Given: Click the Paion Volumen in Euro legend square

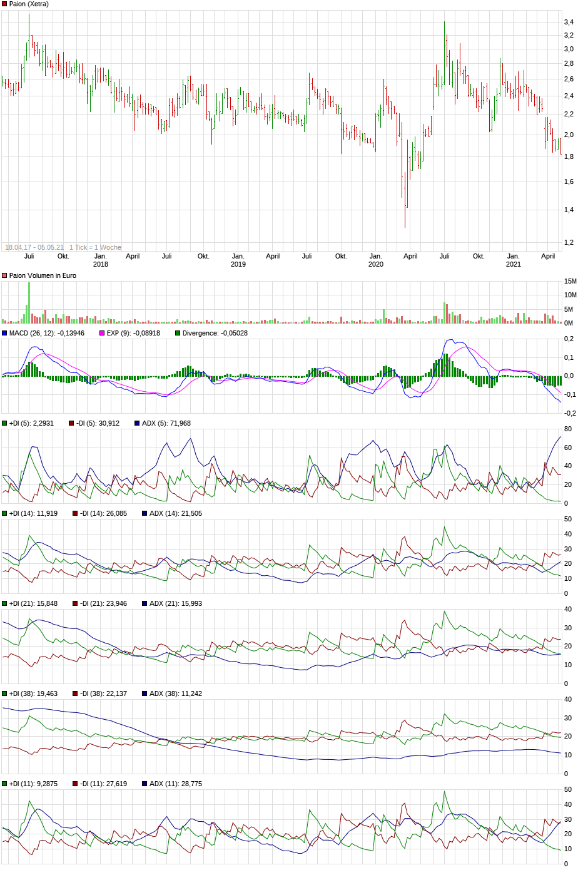Looking at the screenshot, I should click(x=4, y=276).
